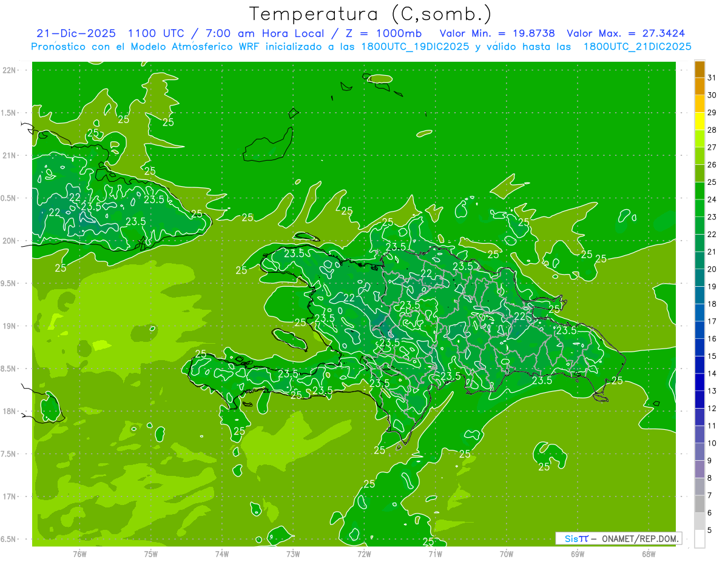
Task: Click the "70W" longitude axis label
Action: (507, 554)
